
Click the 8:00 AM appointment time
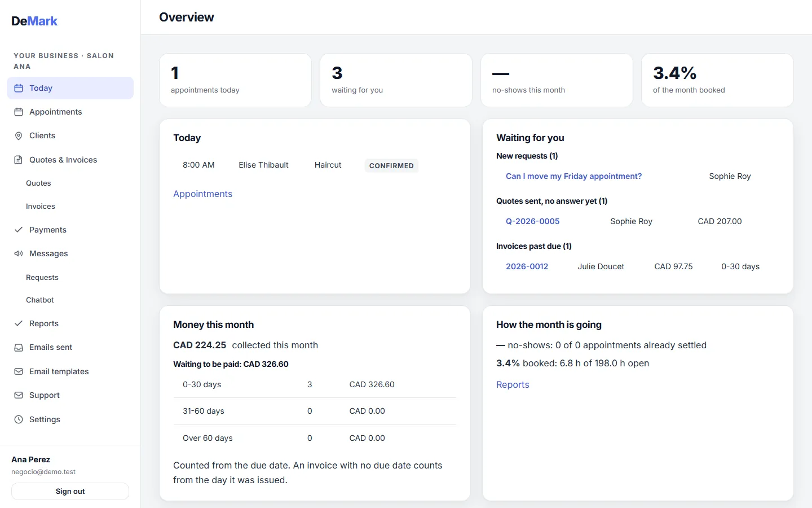pos(198,165)
